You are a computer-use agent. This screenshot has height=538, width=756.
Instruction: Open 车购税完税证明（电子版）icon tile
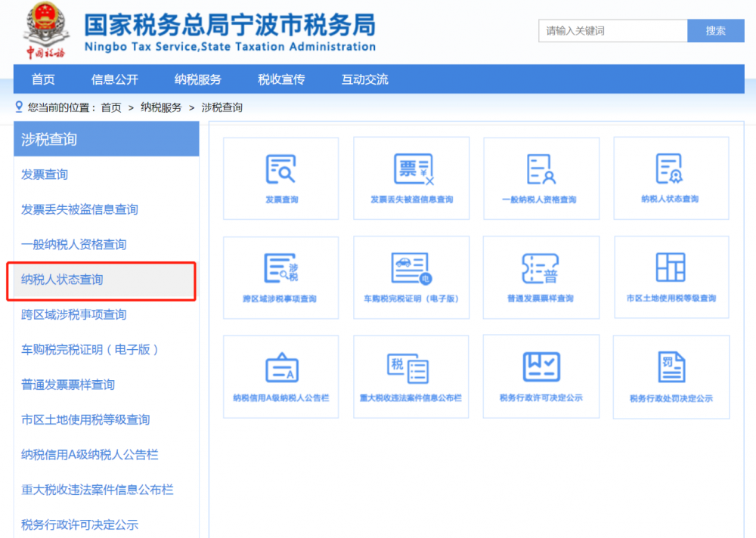(x=411, y=277)
